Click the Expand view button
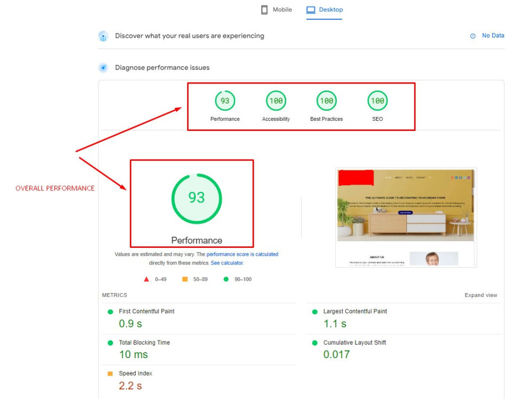The image size is (532, 399). [x=481, y=295]
